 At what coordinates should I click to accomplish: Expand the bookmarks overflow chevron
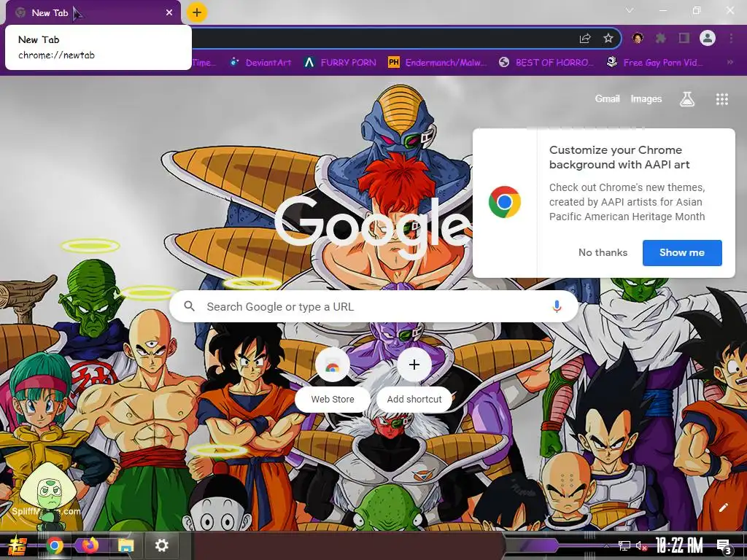click(729, 63)
